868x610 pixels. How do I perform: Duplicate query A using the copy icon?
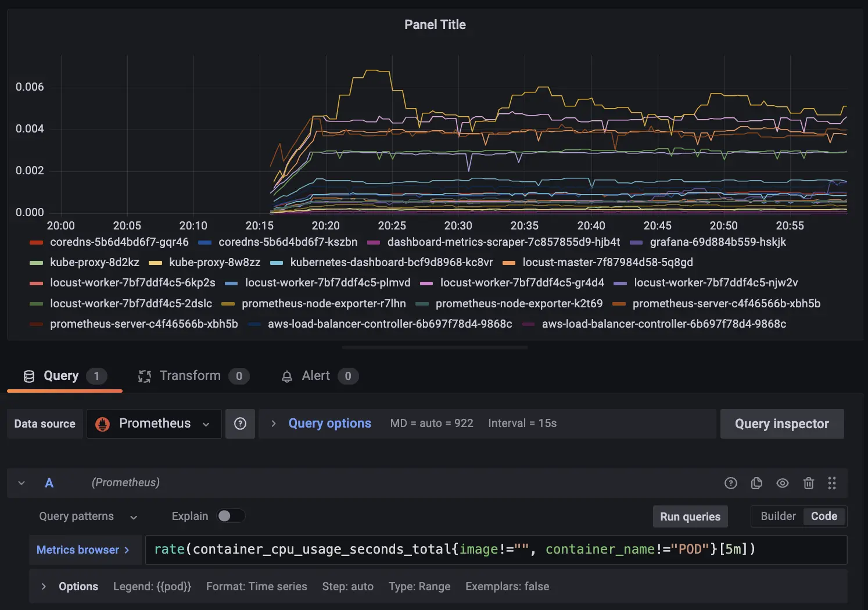[x=756, y=483]
